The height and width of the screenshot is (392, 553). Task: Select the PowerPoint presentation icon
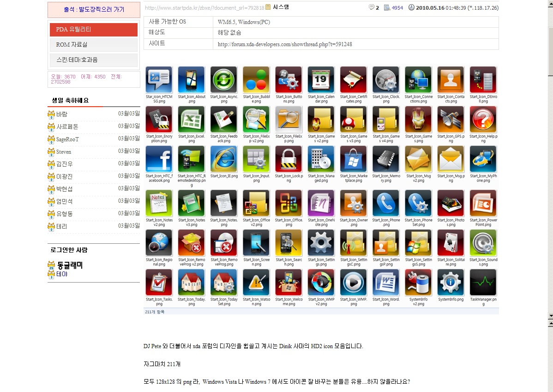tap(483, 203)
